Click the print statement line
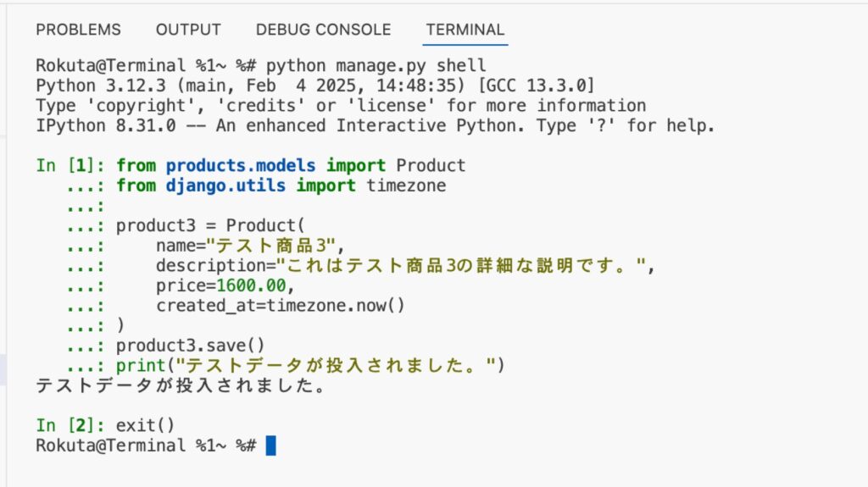Viewport: 868px width, 487px height. 310,366
